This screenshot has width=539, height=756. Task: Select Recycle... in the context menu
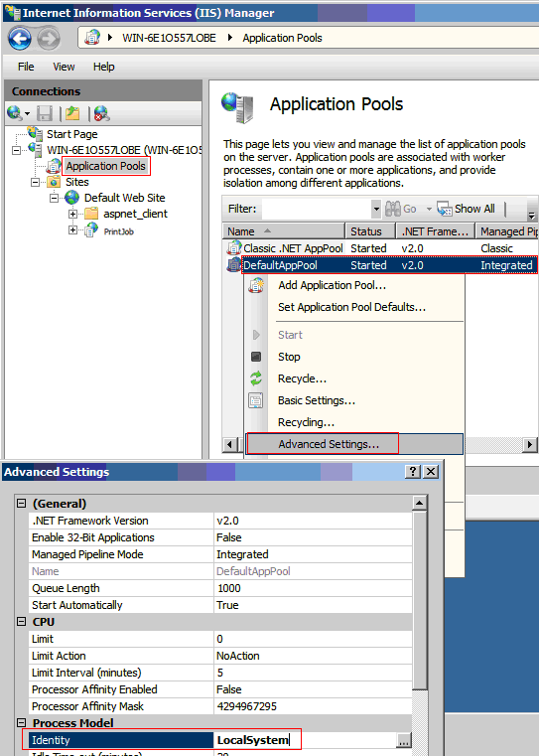tap(302, 378)
